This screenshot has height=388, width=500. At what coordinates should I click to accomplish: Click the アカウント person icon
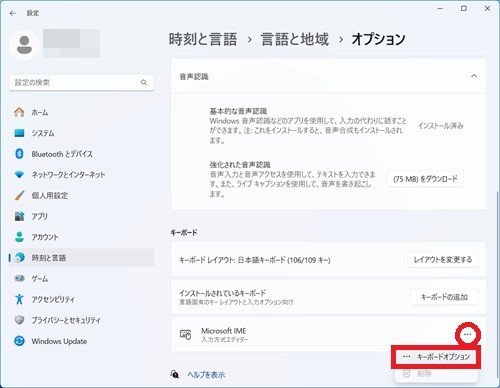tap(19, 237)
